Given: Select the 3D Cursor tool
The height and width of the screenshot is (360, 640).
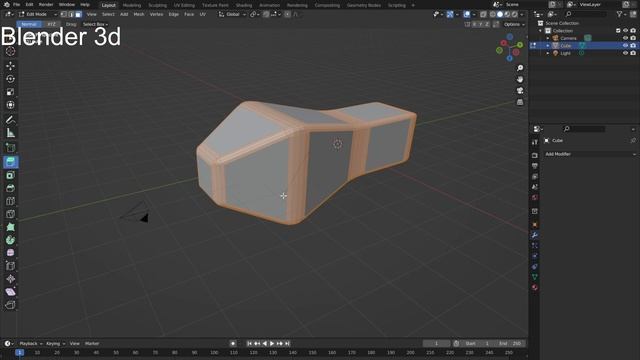Looking at the screenshot, I should pyautogui.click(x=11, y=51).
